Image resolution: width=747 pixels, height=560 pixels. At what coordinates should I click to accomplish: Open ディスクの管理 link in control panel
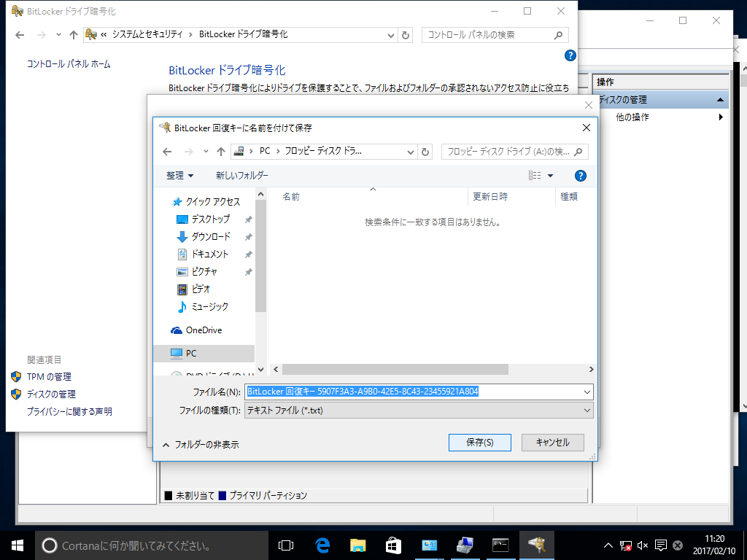pos(51,394)
